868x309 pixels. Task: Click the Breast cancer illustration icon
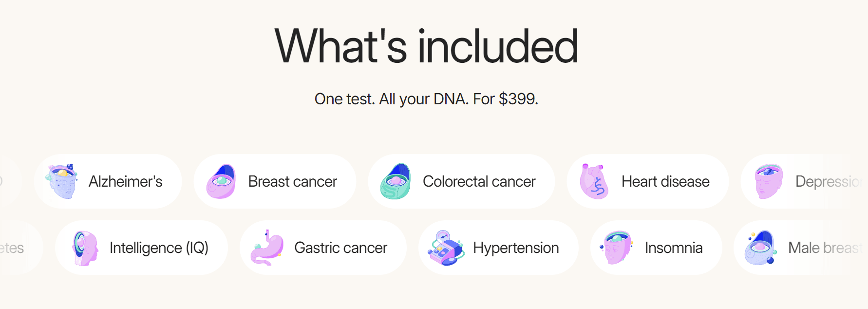tap(221, 181)
